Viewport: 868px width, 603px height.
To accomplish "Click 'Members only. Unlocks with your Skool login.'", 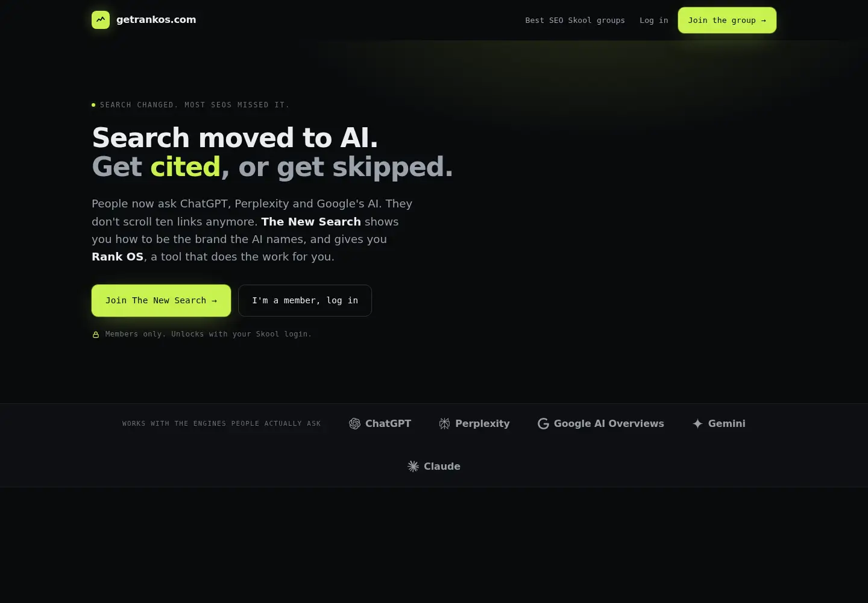I will [x=209, y=334].
